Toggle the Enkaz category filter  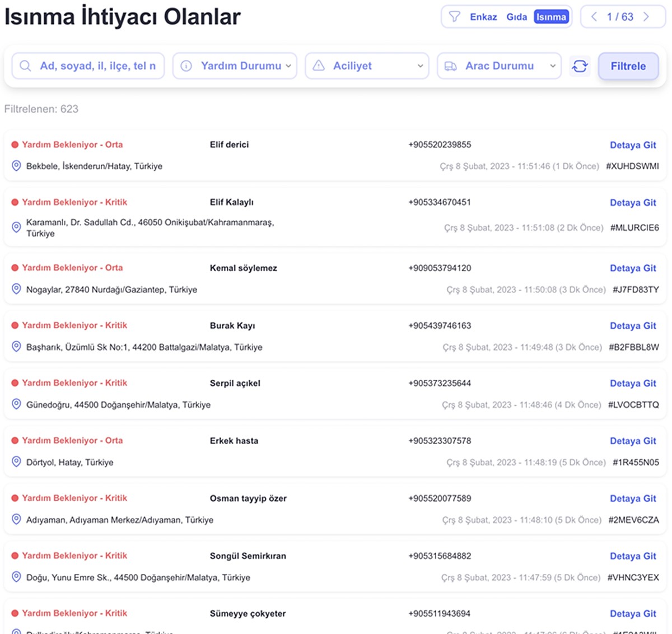coord(483,17)
